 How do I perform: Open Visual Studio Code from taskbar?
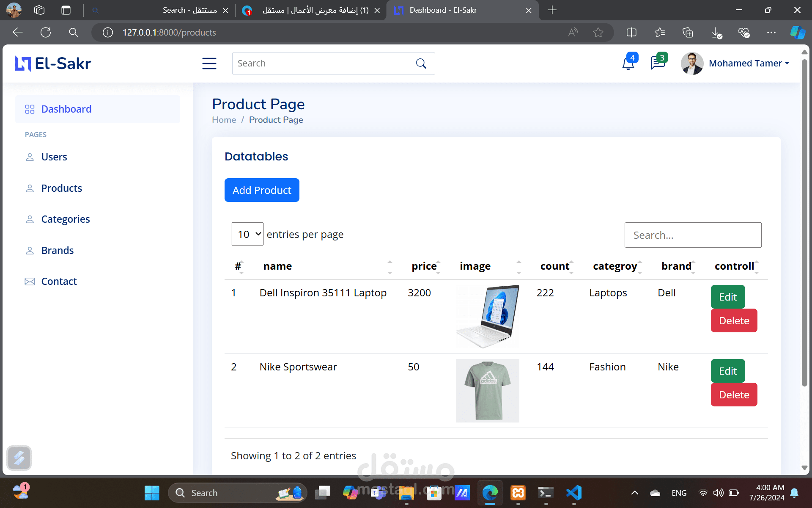(574, 493)
